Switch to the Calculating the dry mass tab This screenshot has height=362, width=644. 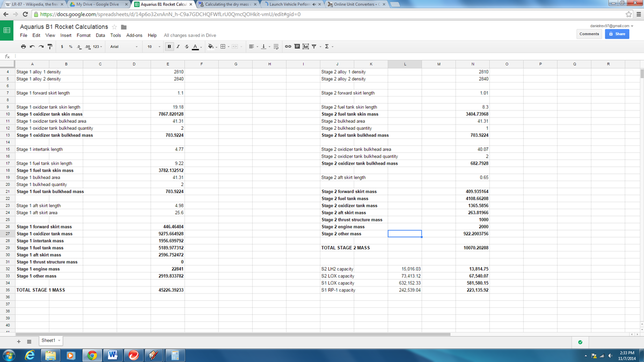(x=228, y=4)
